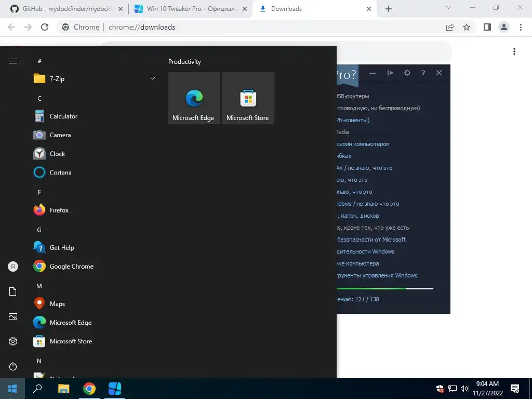Open Settings gear in Start sidebar
532x399 pixels.
click(13, 341)
